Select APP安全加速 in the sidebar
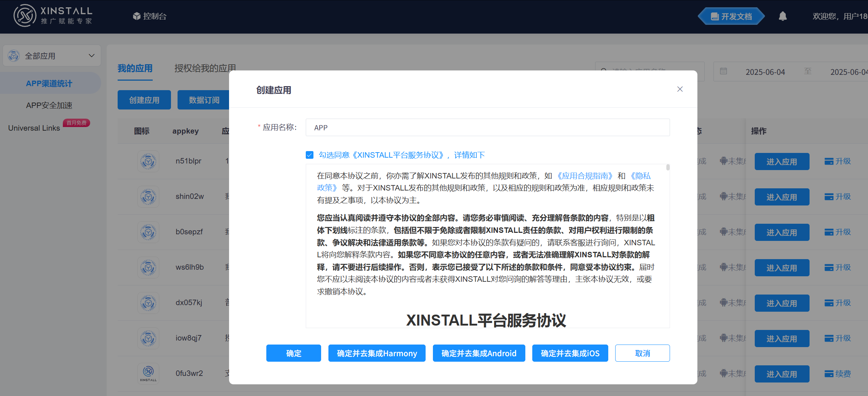The height and width of the screenshot is (396, 868). coord(49,105)
